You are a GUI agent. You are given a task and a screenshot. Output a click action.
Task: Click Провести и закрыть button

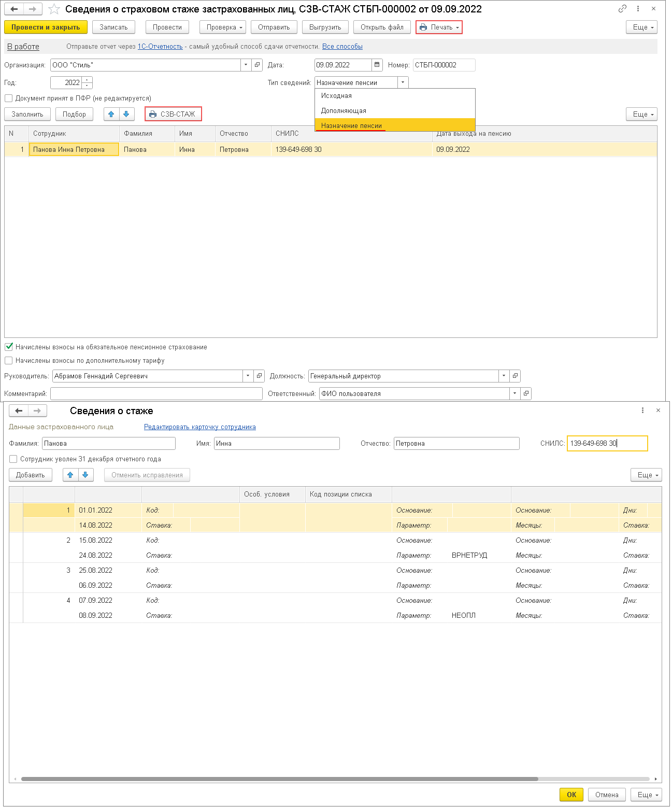pos(46,27)
